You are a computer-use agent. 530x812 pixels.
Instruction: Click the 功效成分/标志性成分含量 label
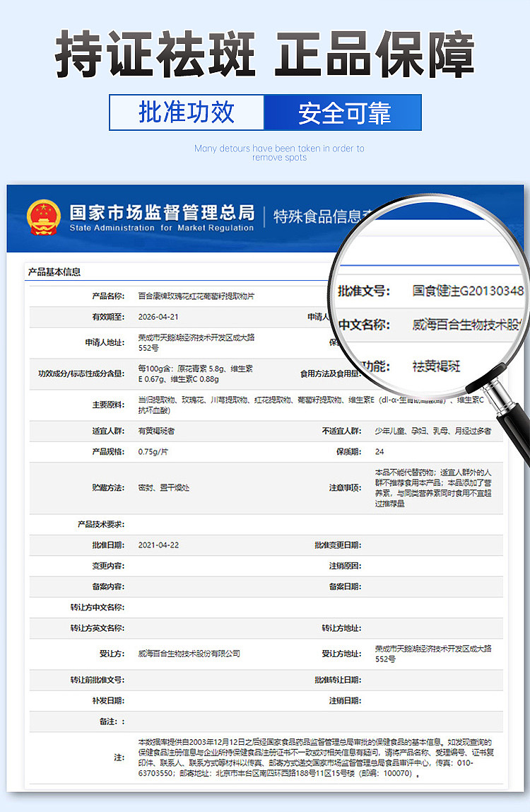click(x=81, y=374)
